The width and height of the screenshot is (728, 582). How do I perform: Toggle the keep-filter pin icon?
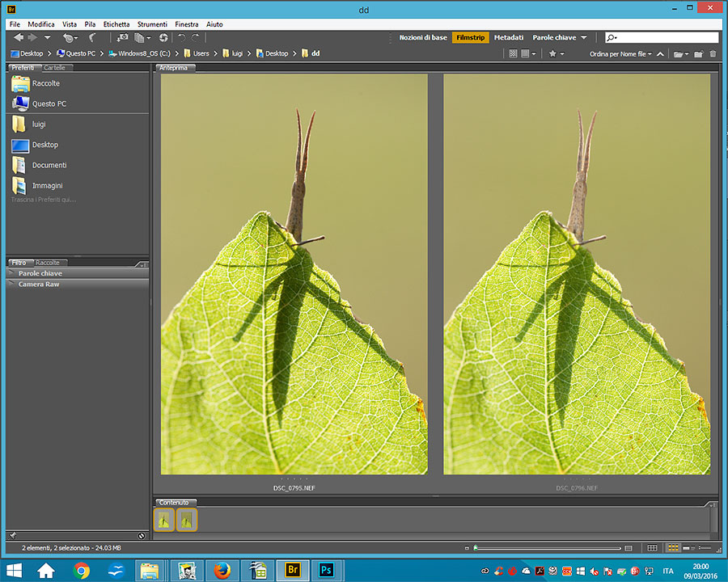coord(12,536)
